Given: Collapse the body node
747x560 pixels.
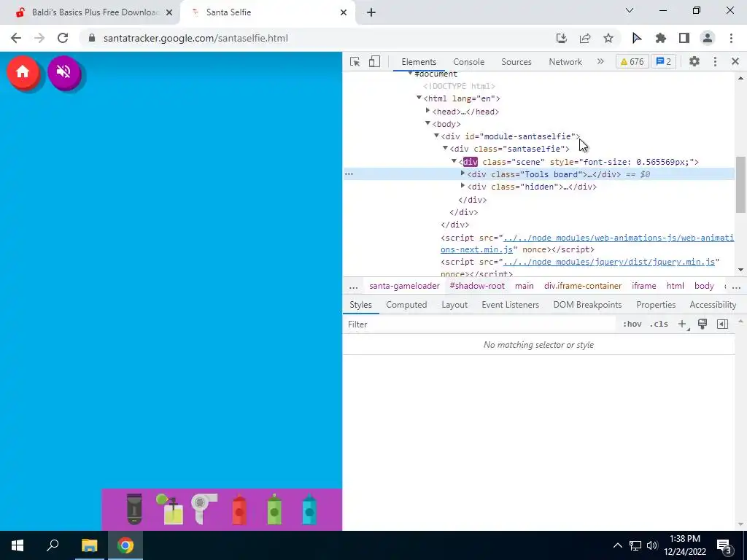Looking at the screenshot, I should [x=427, y=123].
